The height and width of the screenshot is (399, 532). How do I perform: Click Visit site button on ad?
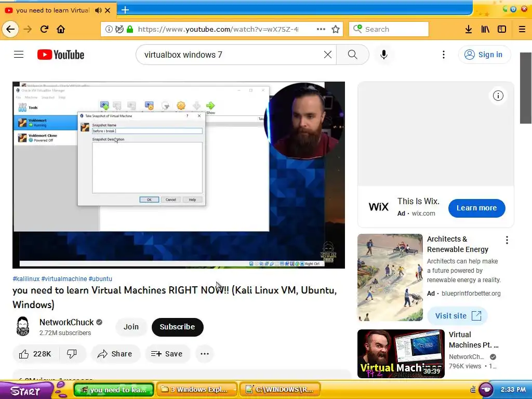click(457, 316)
